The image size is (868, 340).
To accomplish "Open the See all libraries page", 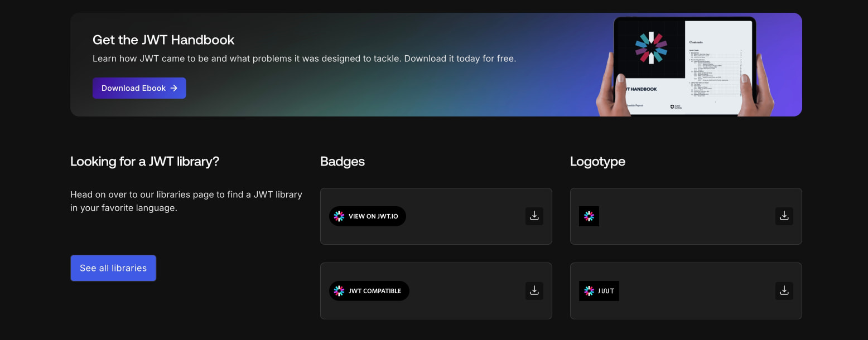I will coord(113,268).
